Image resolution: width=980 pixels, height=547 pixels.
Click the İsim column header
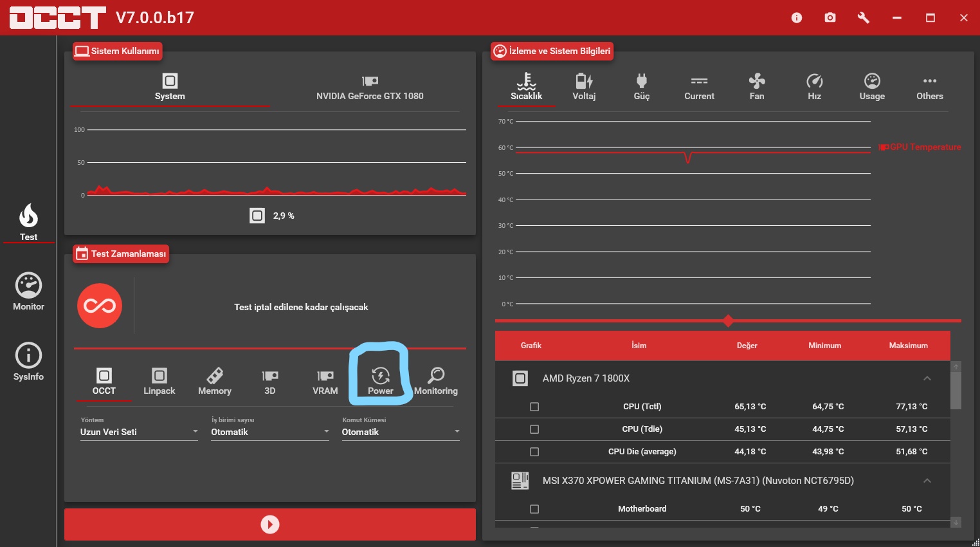point(639,346)
